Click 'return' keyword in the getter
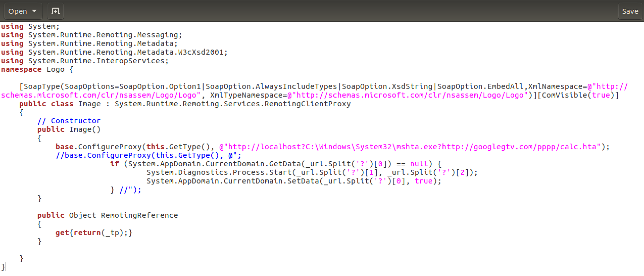Image resolution: width=644 pixels, height=276 pixels. point(87,233)
